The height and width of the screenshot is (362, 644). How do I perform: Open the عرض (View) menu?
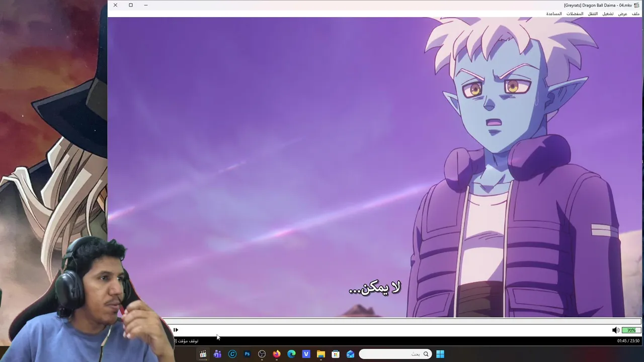[x=623, y=14]
